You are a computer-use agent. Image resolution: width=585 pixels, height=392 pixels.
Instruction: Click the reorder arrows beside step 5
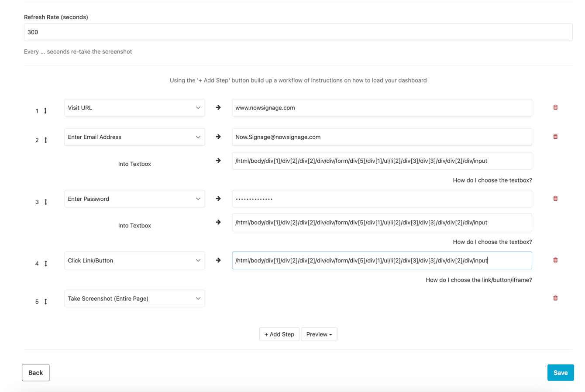45,301
